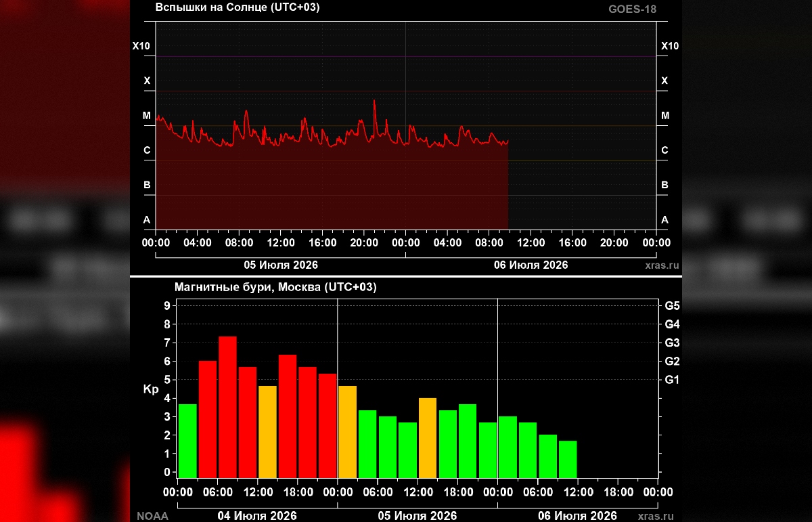Click the '05 Июля 2026' date under the Kp chart
The image size is (812, 522).
coord(418,516)
